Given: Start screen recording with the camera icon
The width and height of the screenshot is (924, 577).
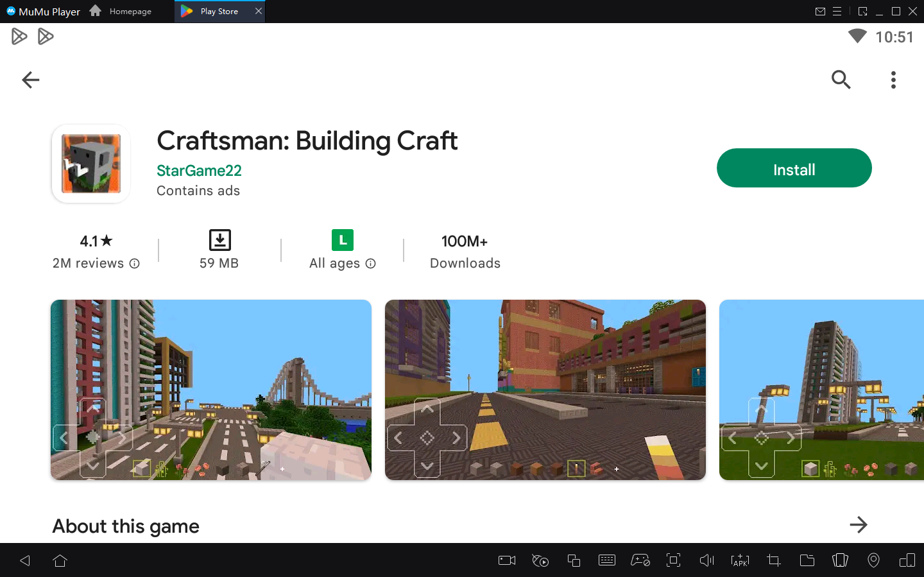Looking at the screenshot, I should (506, 560).
